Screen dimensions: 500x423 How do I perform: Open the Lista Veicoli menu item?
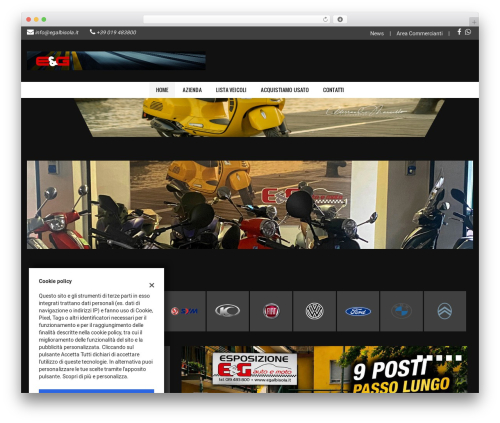coord(231,90)
